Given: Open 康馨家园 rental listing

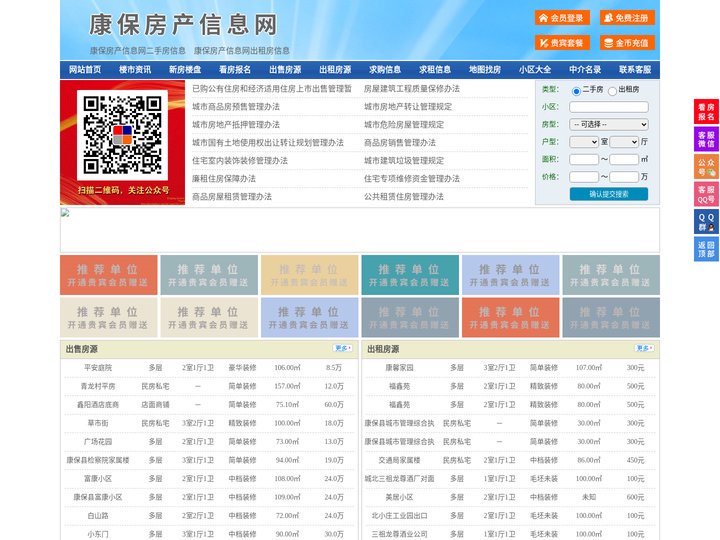Looking at the screenshot, I should (399, 368).
